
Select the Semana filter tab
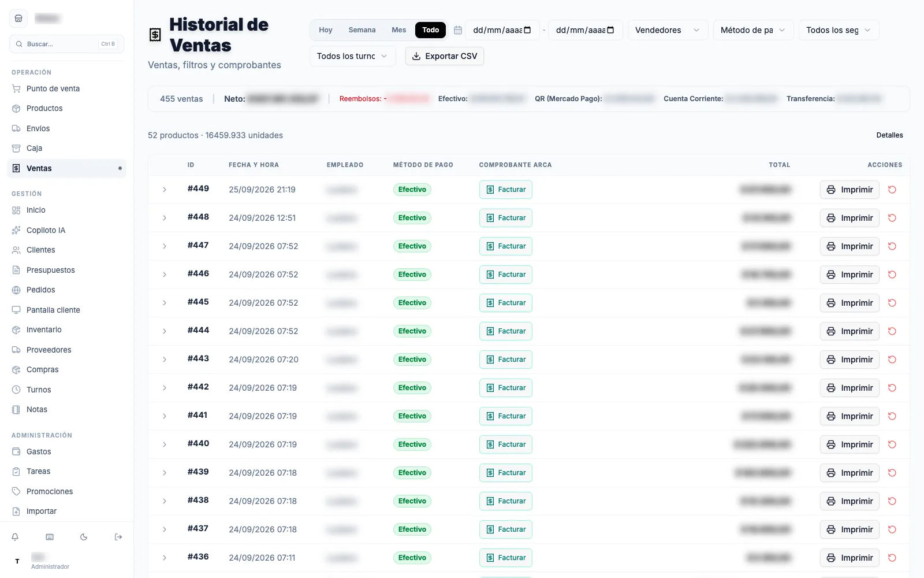point(362,30)
